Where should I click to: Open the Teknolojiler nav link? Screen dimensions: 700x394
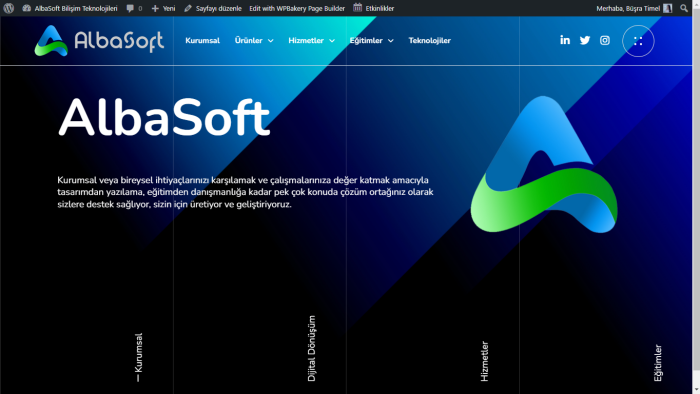click(x=429, y=41)
